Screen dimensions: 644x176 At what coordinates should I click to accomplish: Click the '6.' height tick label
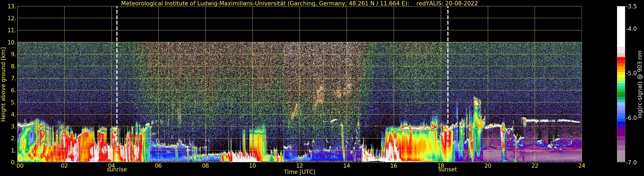[13, 90]
